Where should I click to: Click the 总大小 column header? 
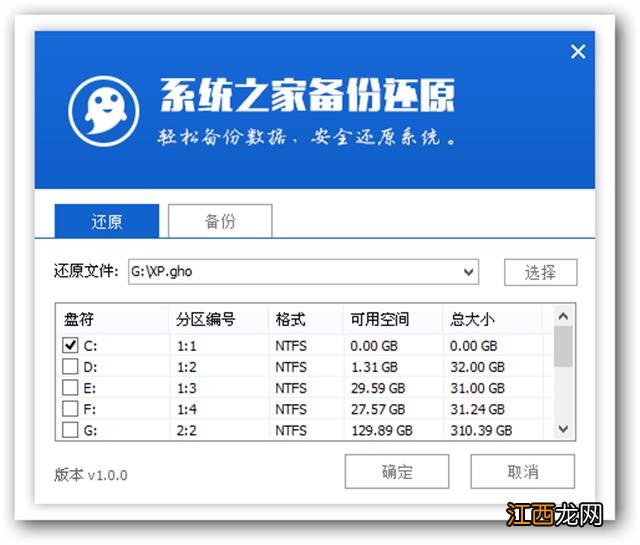click(x=493, y=319)
